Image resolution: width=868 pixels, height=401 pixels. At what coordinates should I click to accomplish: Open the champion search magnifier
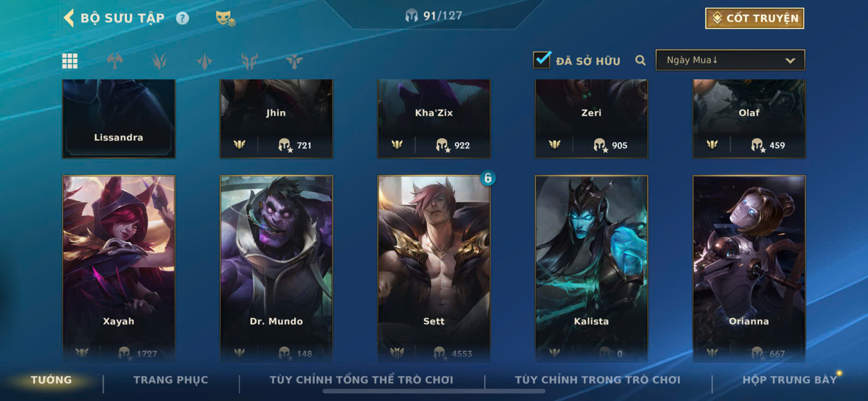(640, 60)
